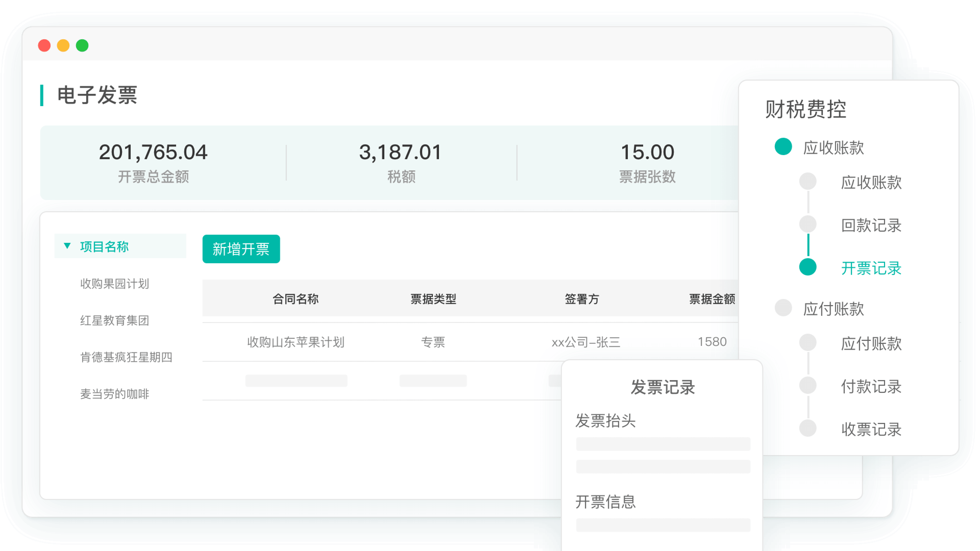Click the grey circle next to 收票记录
The width and height of the screenshot is (980, 551).
coord(808,428)
